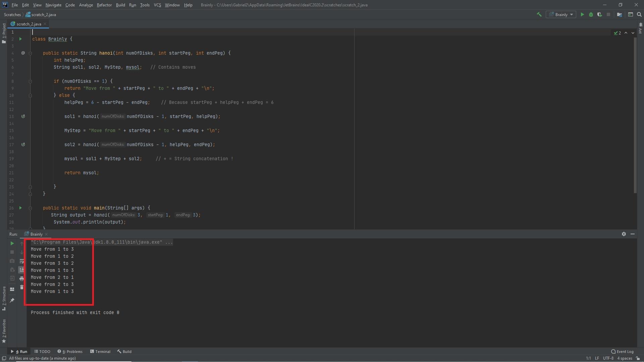Screen dimensions: 644x362
Task: Collapse the hanoi method fold at line 4
Action: coord(30,53)
